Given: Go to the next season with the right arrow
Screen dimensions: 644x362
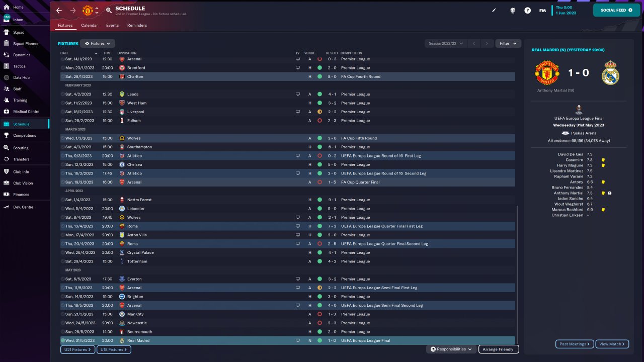Looking at the screenshot, I should (x=487, y=44).
